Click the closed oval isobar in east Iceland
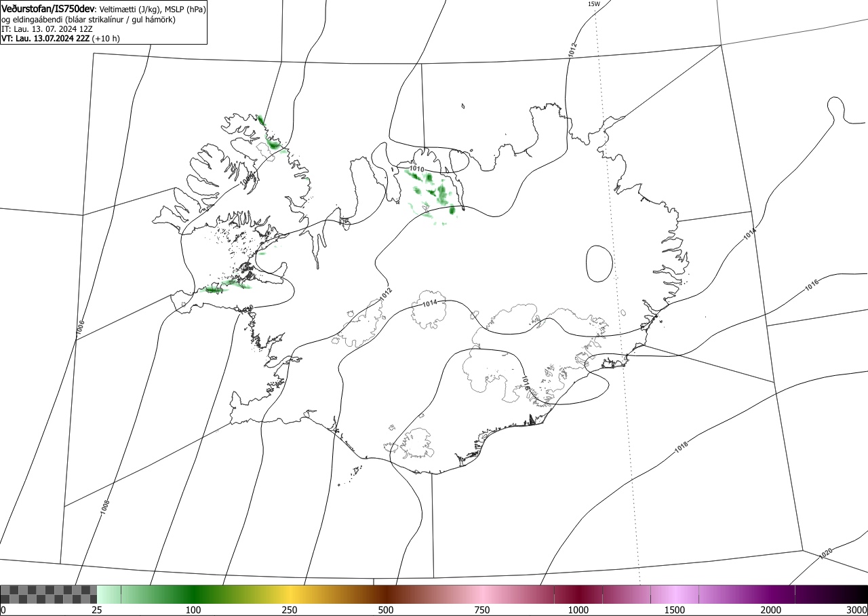868x616 pixels. tap(599, 264)
